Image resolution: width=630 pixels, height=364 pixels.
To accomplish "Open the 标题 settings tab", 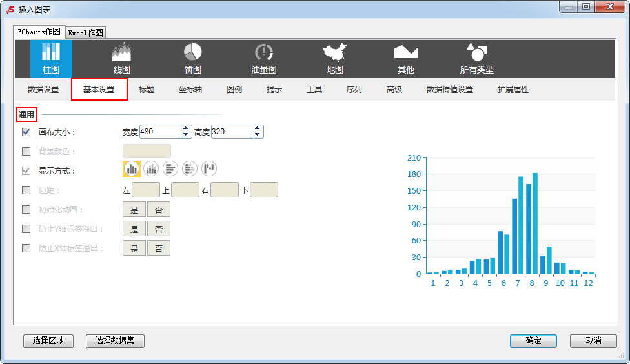I will 147,90.
